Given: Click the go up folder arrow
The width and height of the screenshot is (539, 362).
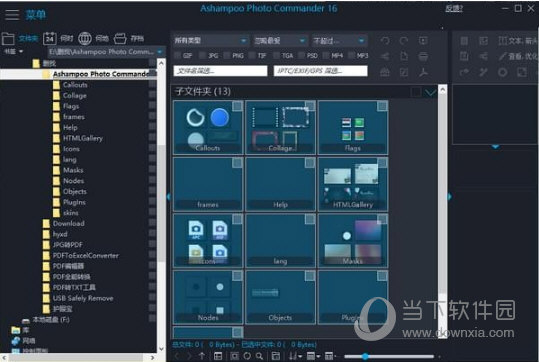Looking at the screenshot, I should [202, 356].
